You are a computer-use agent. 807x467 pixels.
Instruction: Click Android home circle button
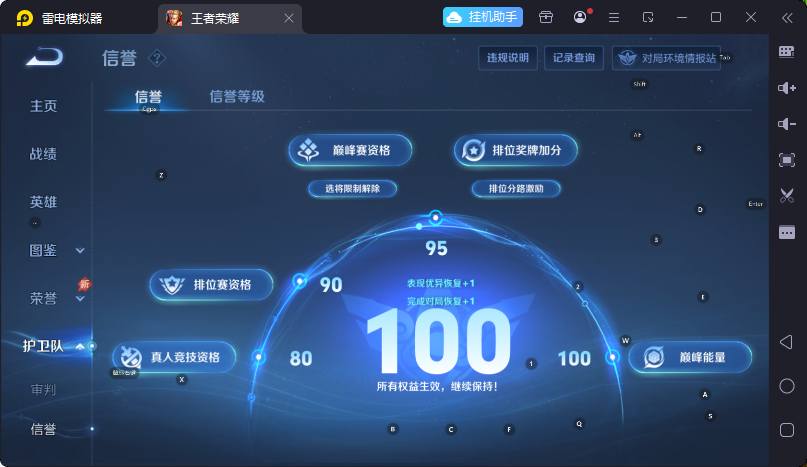click(x=786, y=386)
